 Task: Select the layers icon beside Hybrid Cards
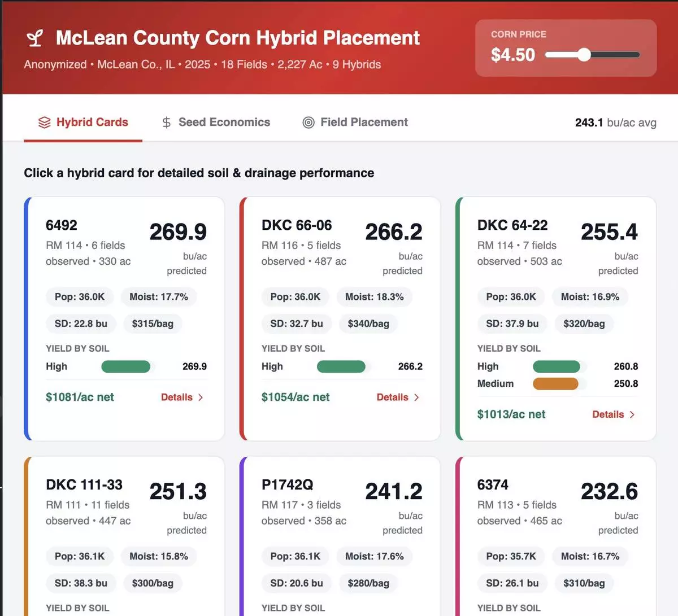coord(44,122)
